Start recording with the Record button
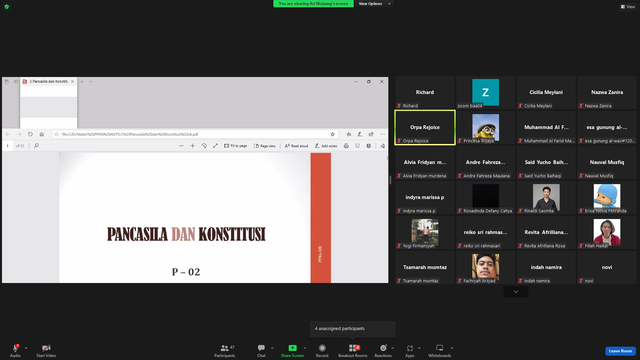 [322, 351]
